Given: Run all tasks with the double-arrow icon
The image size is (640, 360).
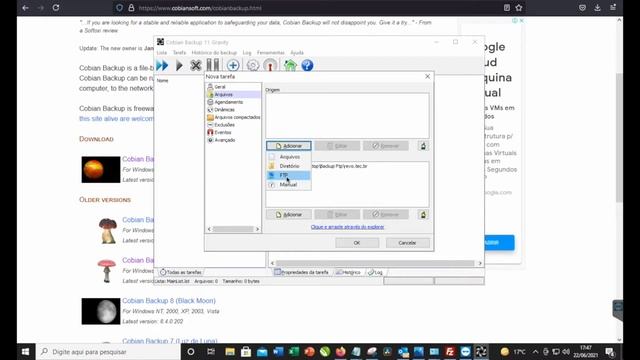Looking at the screenshot, I should tap(162, 65).
